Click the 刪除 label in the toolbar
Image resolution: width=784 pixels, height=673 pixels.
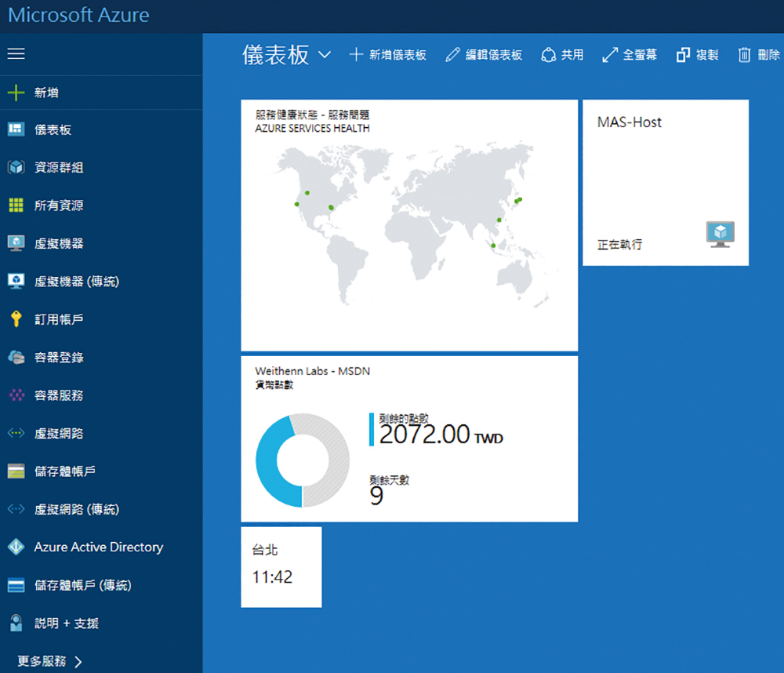pyautogui.click(x=769, y=55)
